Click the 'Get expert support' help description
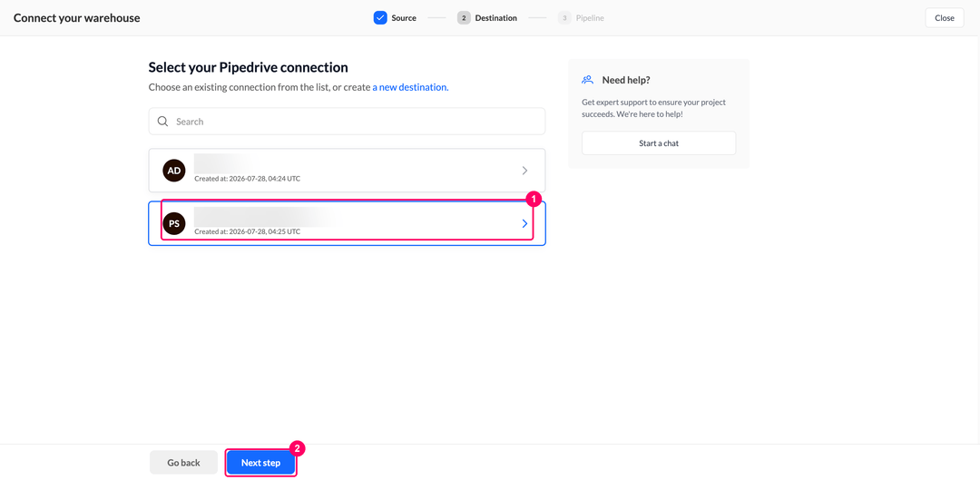The height and width of the screenshot is (480, 980). pyautogui.click(x=653, y=108)
